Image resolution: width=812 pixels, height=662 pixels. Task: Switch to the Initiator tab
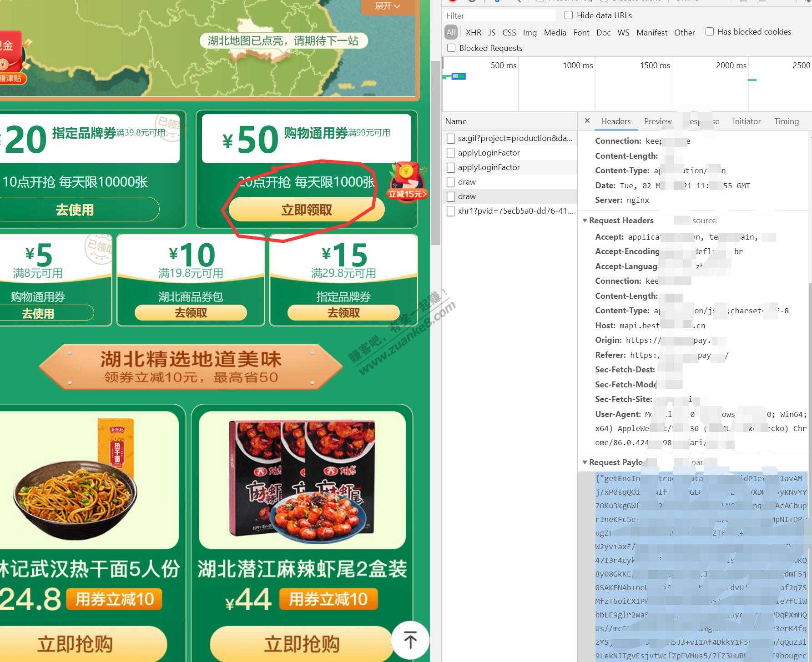[x=746, y=121]
